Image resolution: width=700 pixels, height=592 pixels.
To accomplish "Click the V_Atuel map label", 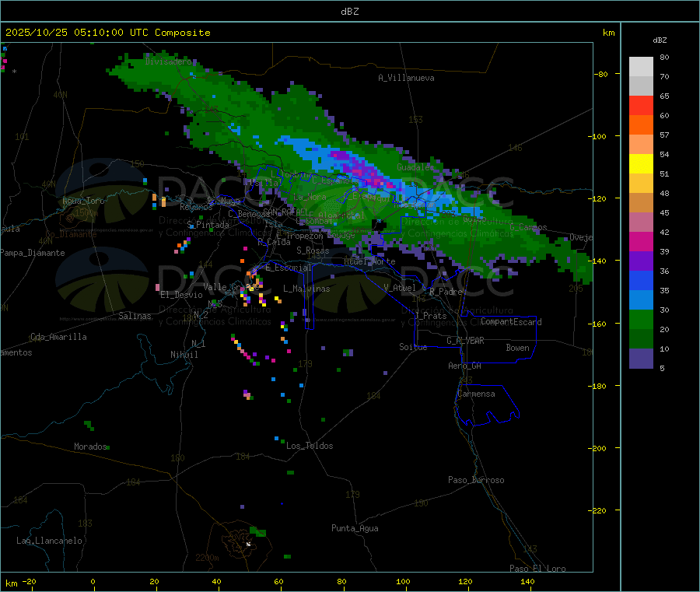I will point(400,288).
